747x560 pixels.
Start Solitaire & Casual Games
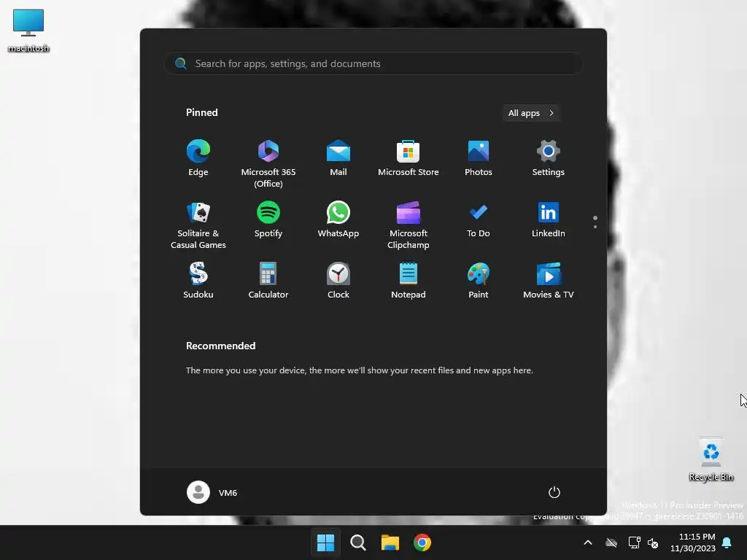click(198, 225)
